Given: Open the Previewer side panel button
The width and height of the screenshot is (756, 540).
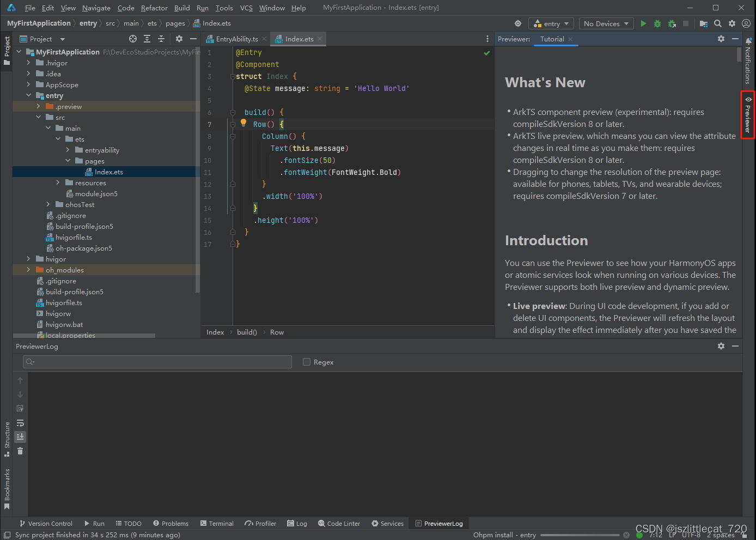Looking at the screenshot, I should [x=748, y=115].
